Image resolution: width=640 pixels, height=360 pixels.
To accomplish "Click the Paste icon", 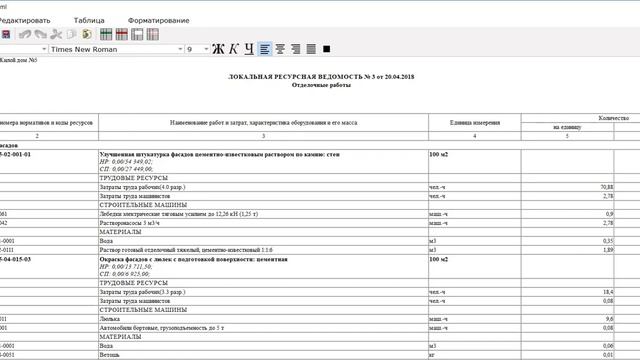I will tap(87, 35).
